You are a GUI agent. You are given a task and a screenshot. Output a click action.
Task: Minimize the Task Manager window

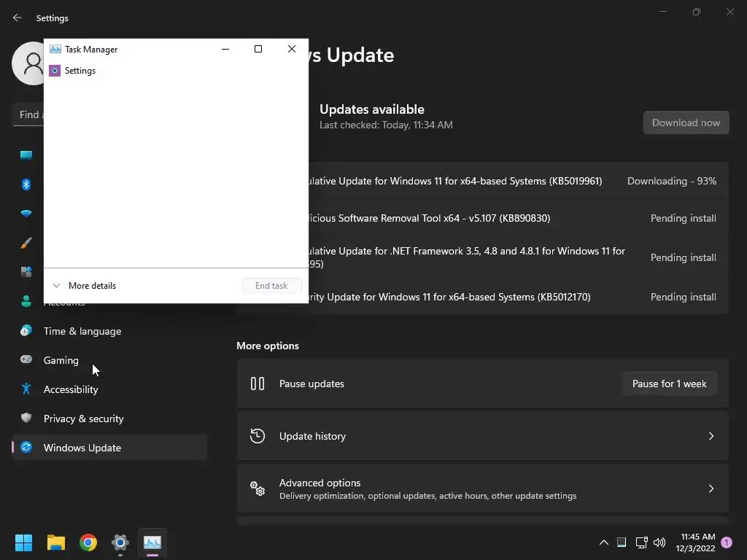pos(225,49)
